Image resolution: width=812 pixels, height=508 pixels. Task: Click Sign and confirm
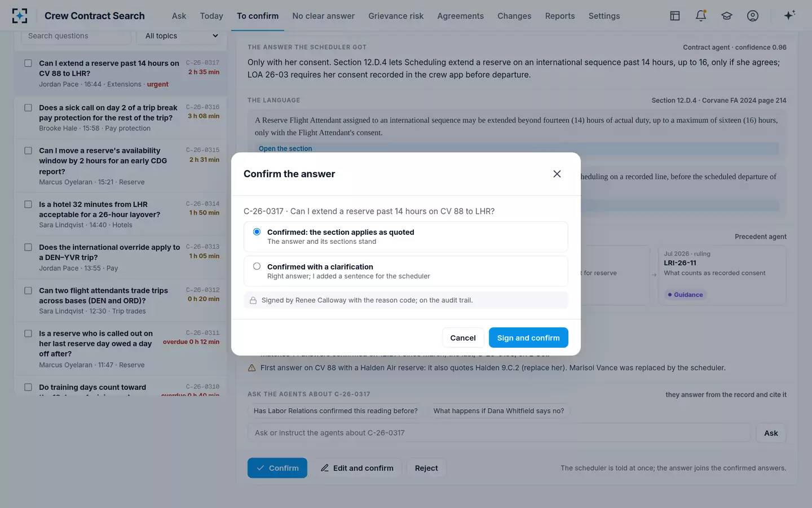528,338
